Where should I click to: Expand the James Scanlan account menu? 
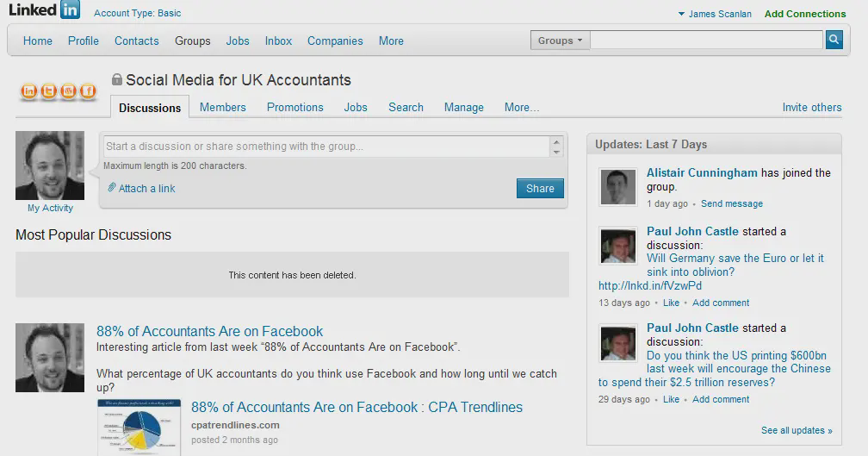tap(715, 14)
